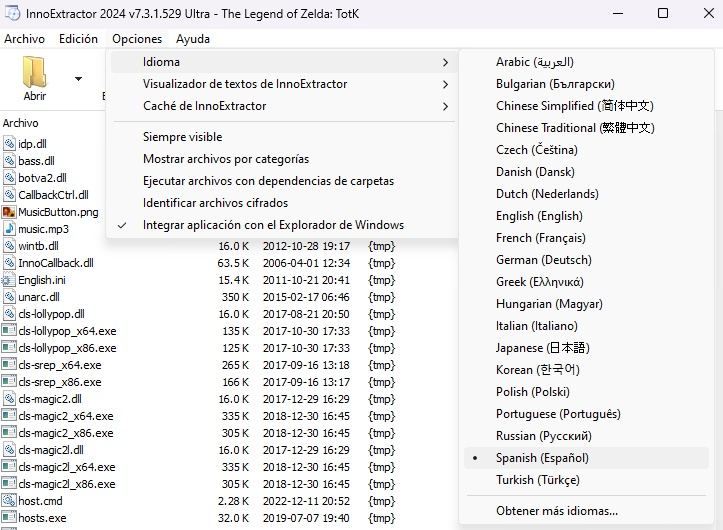The image size is (723, 530).
Task: Click the cls-magic2.dll file icon
Action: pos(9,399)
